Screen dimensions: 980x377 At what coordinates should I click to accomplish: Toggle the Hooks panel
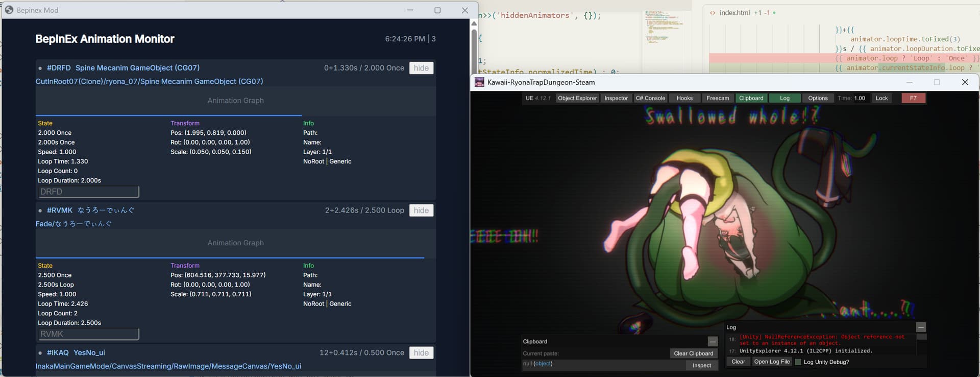coord(684,98)
